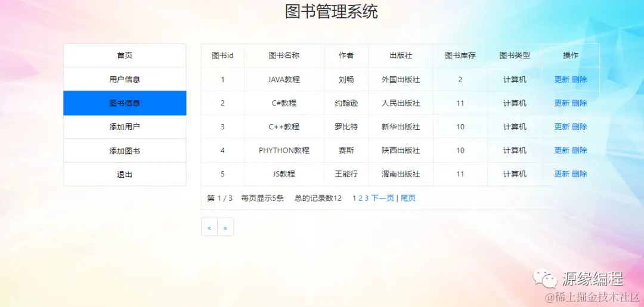Screen dimensions: 644x307
Task: Click the PHYTHON教程 cell
Action: click(x=284, y=151)
